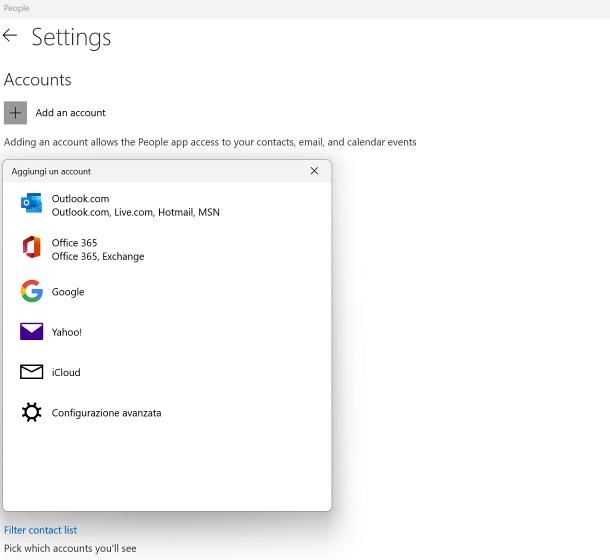
Task: Choose the Yahoo! account option label
Action: pos(67,332)
